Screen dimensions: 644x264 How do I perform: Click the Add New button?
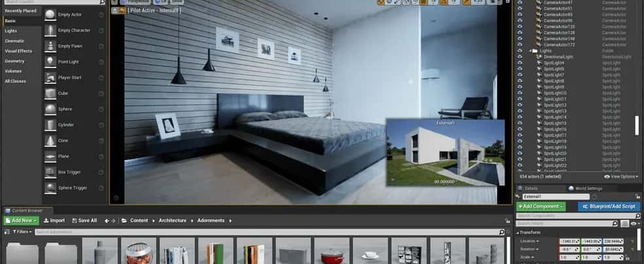[x=22, y=221]
